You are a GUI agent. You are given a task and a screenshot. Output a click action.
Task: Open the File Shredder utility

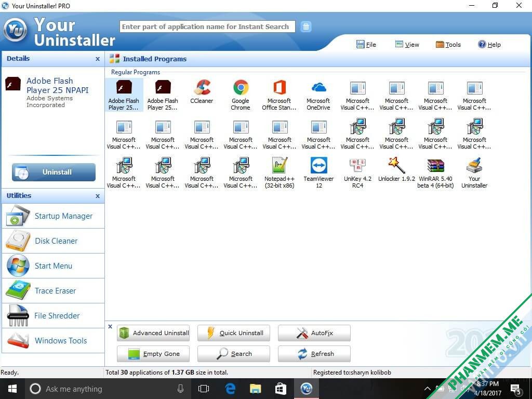[54, 315]
